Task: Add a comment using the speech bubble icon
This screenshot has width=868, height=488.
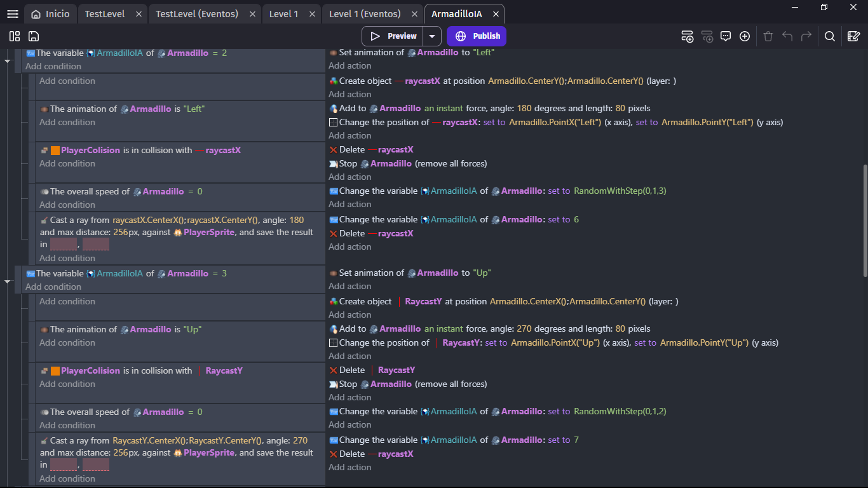Action: (726, 36)
